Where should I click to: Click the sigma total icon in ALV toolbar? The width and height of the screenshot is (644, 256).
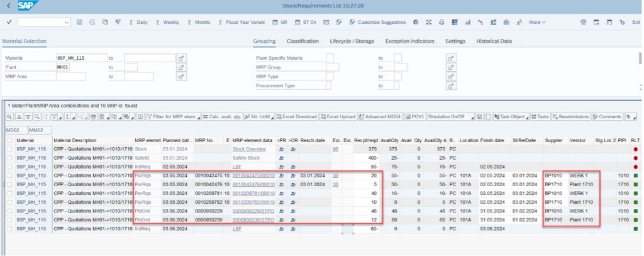(x=67, y=117)
